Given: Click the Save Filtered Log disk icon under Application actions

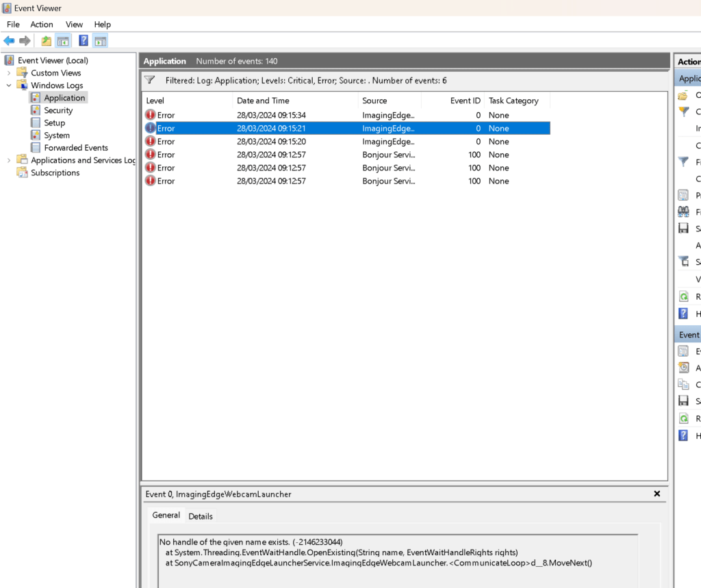Looking at the screenshot, I should [683, 229].
